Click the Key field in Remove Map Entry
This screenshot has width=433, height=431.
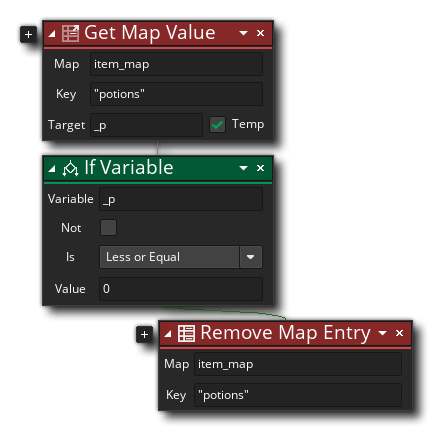[298, 395]
